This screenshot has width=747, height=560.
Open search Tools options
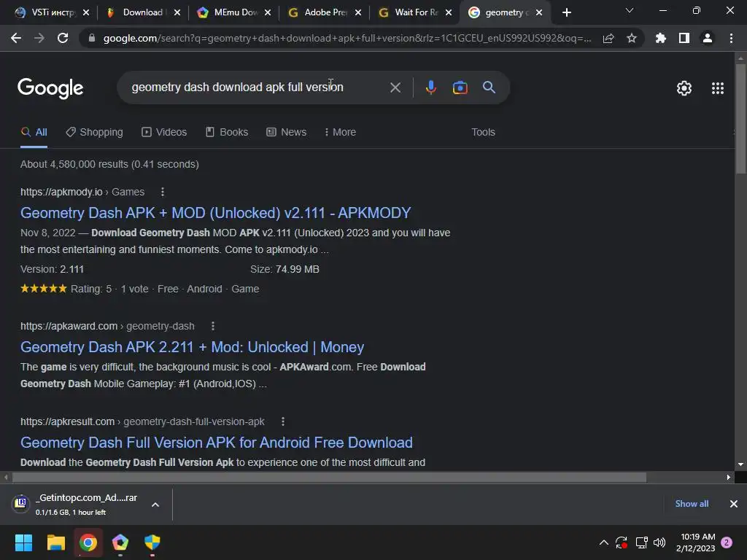click(x=483, y=133)
